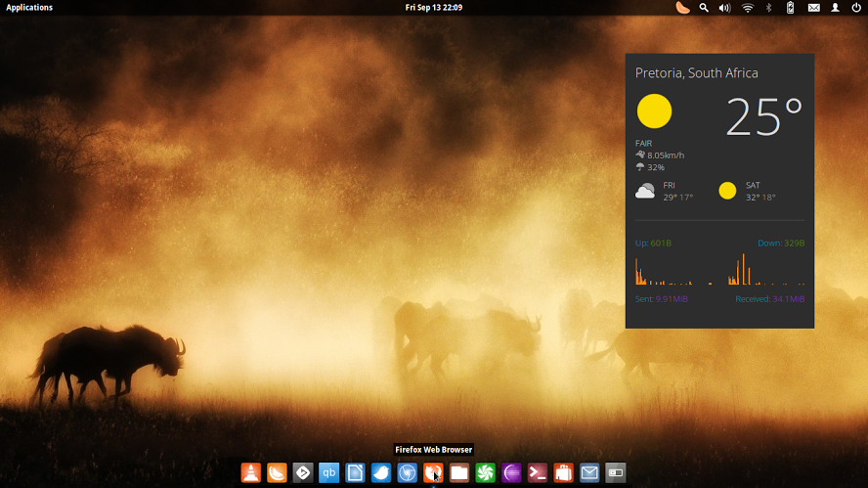Viewport: 868px width, 488px height.
Task: Click the date and time indicator
Action: (433, 7)
